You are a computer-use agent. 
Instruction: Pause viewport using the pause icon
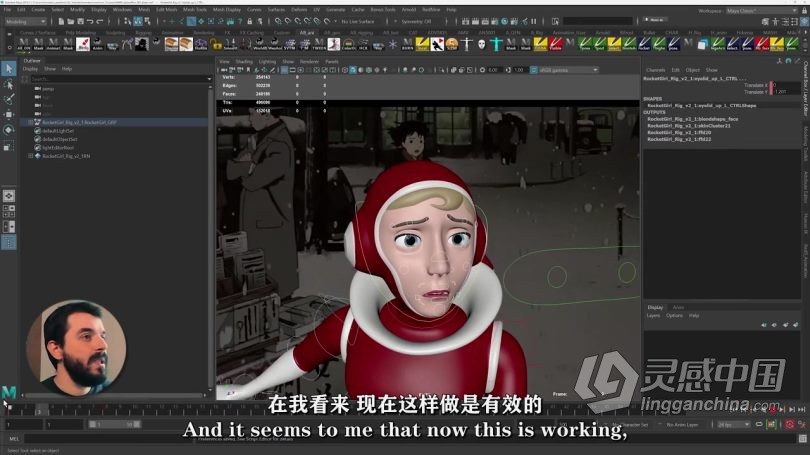click(534, 21)
